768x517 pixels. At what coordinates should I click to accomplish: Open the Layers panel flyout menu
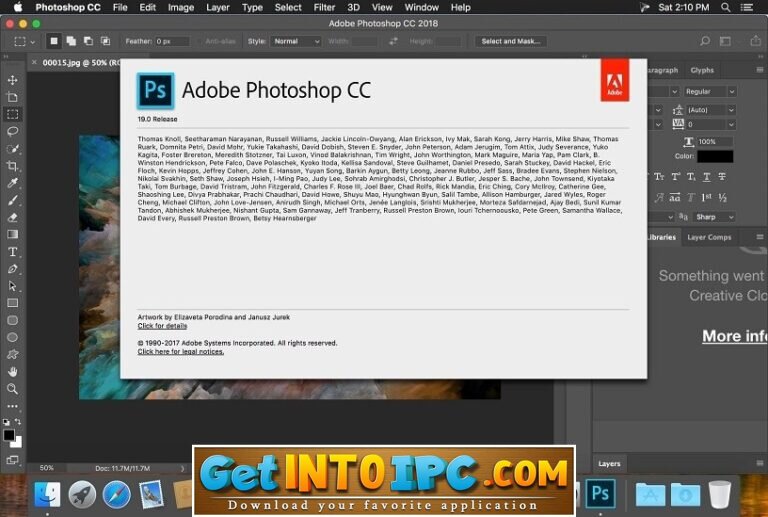(x=760, y=463)
